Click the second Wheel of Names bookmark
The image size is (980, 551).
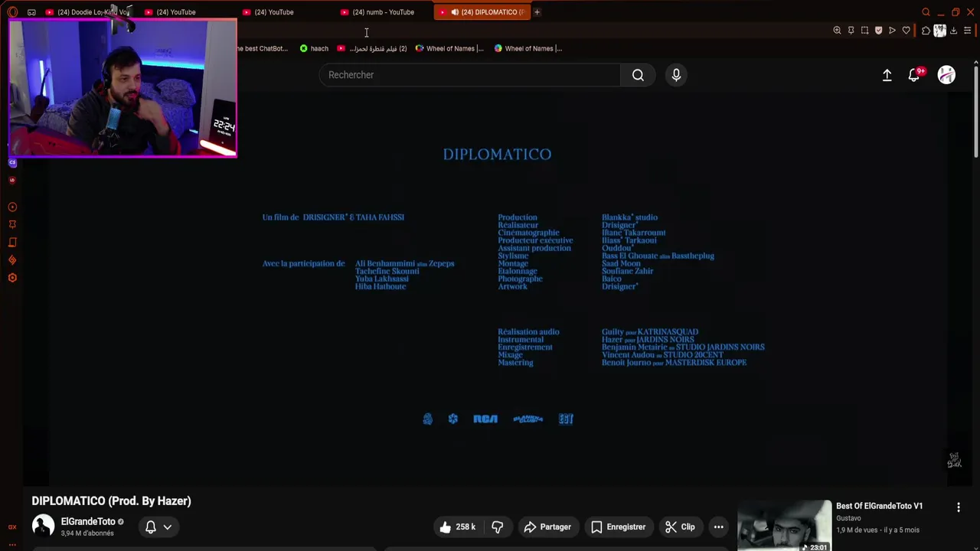528,48
